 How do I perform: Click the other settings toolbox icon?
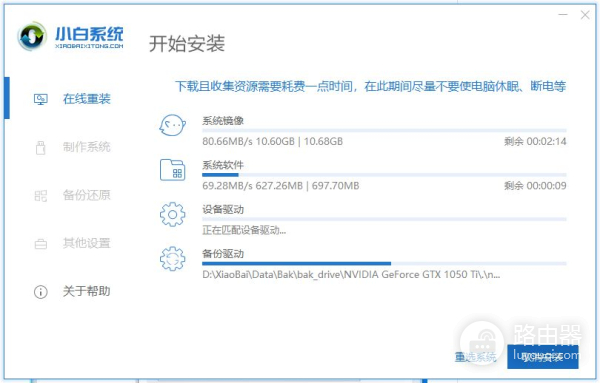click(41, 244)
